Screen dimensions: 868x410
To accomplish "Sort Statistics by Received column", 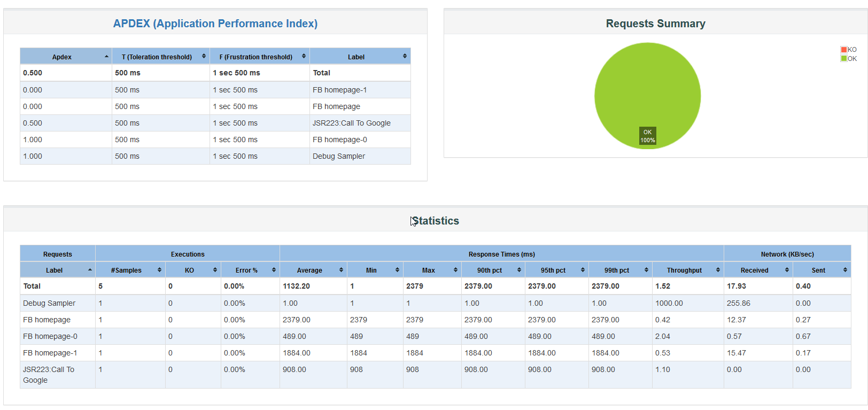I will 758,270.
